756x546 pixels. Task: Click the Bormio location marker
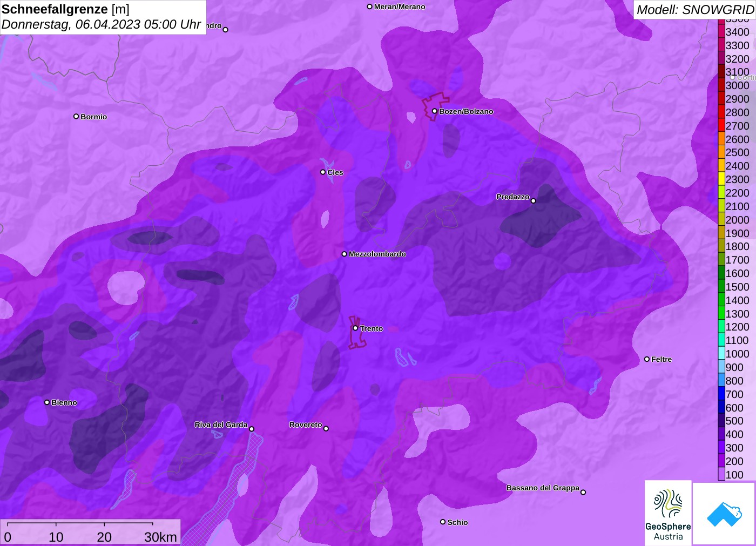pos(76,116)
